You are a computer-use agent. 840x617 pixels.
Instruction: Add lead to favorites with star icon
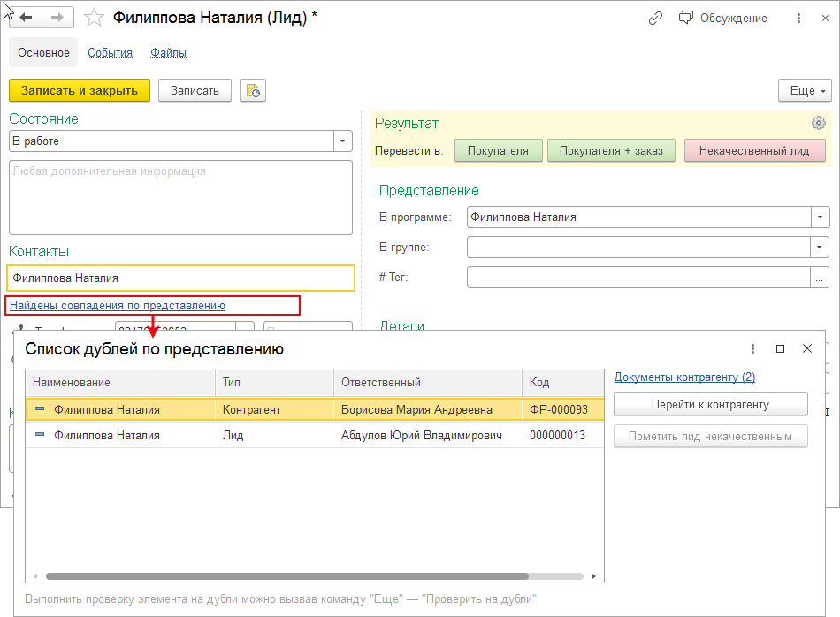coord(94,18)
